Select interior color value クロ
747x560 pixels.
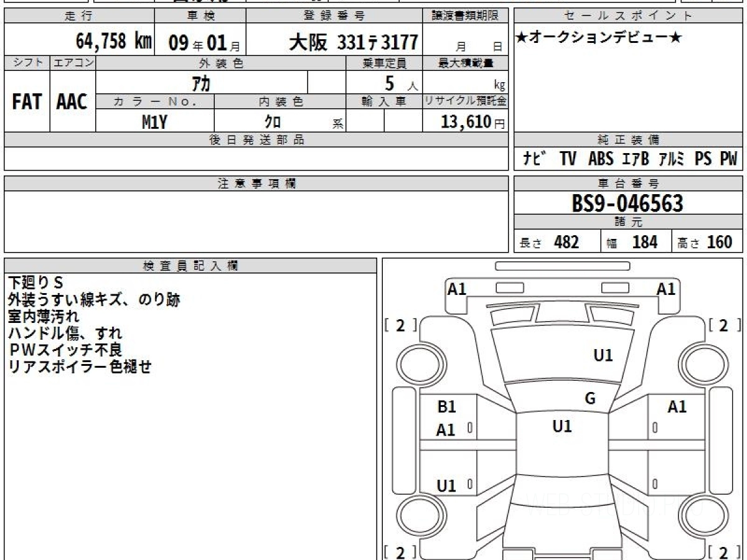pyautogui.click(x=273, y=122)
